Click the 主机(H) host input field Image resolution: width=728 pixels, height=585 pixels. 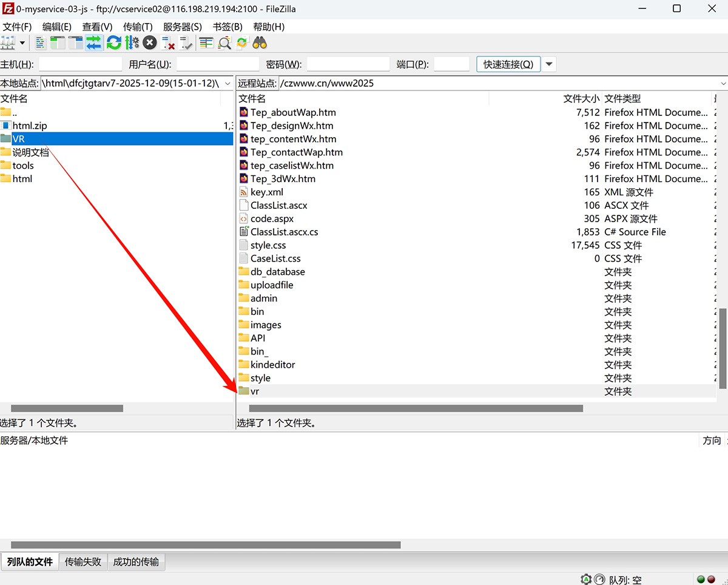[80, 64]
